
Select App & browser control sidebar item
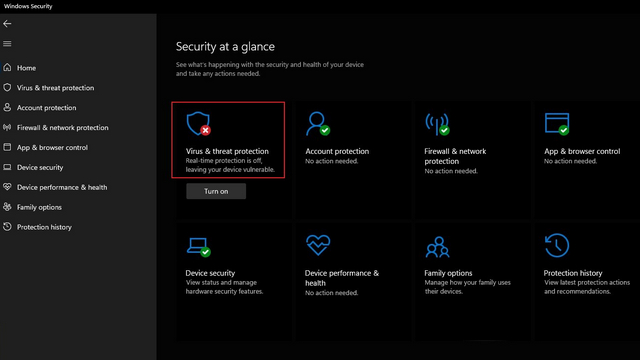click(52, 147)
